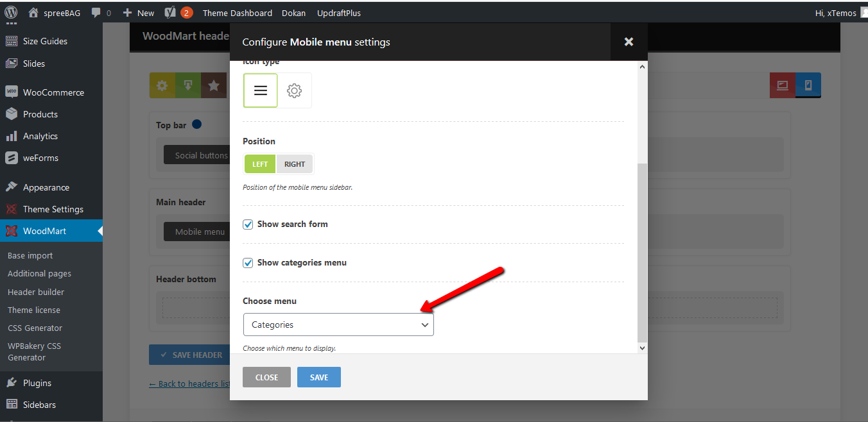Screen dimensions: 868x422
Task: Switch to mobile view blue icon
Action: (x=808, y=85)
